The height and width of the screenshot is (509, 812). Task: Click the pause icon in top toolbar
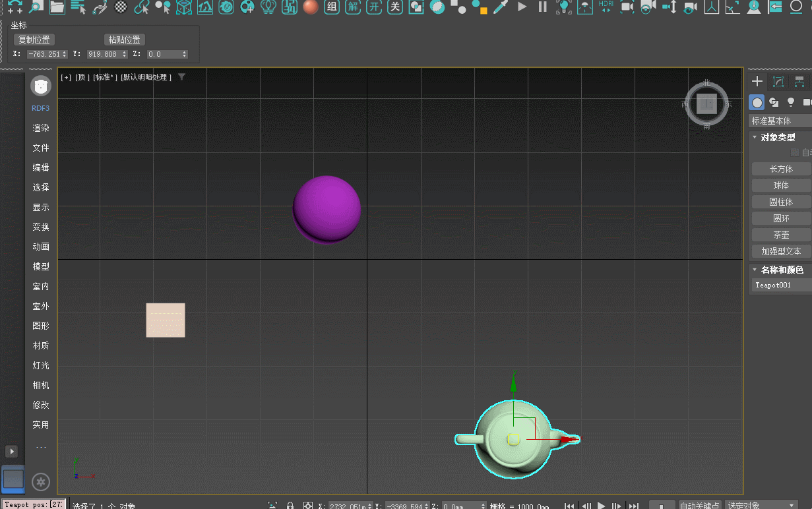(542, 7)
